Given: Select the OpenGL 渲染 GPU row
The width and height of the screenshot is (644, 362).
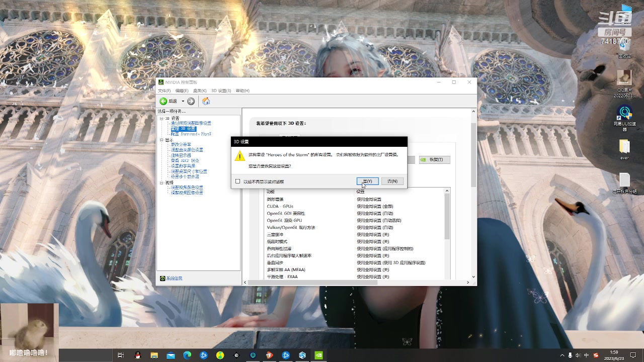Looking at the screenshot, I should [355, 220].
